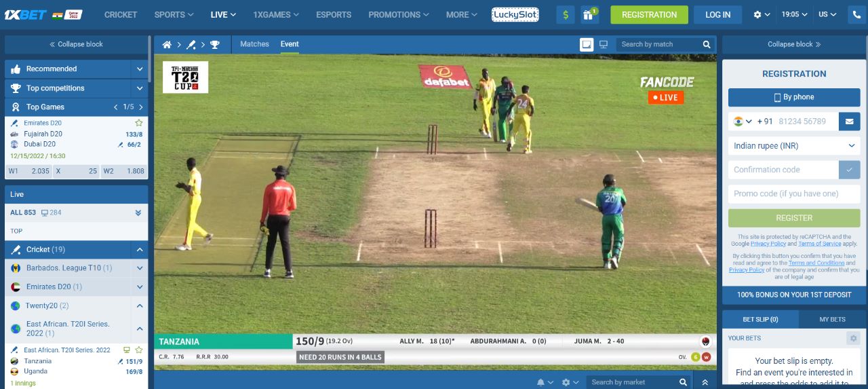Open the MORE menu
This screenshot has width=868, height=389.
(x=462, y=14)
